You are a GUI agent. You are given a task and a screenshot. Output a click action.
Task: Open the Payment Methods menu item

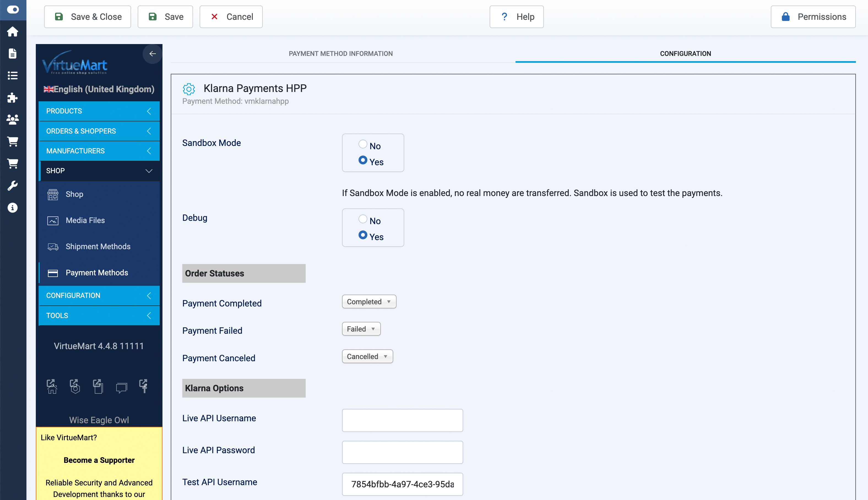tap(99, 272)
